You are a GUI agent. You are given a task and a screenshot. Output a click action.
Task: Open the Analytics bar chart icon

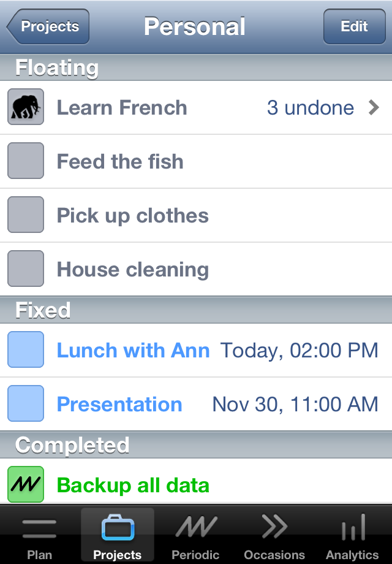pyautogui.click(x=353, y=527)
